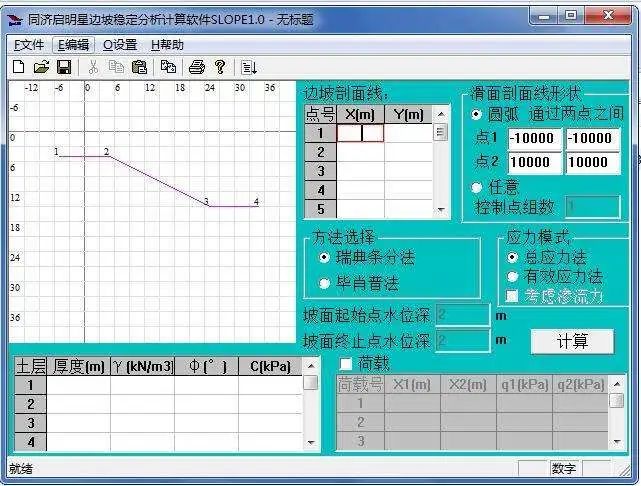Click the X(m) cell of point 1
This screenshot has width=641, height=486.
360,133
